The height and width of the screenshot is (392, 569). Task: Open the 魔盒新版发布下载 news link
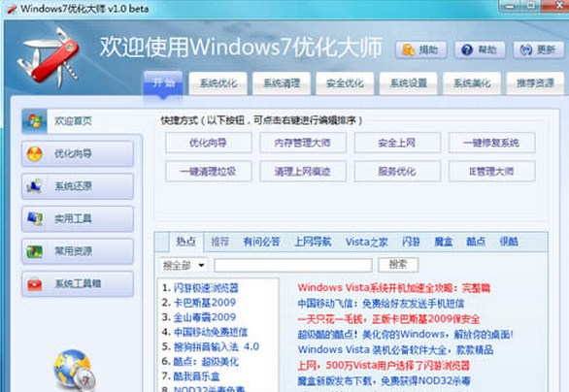(385, 380)
